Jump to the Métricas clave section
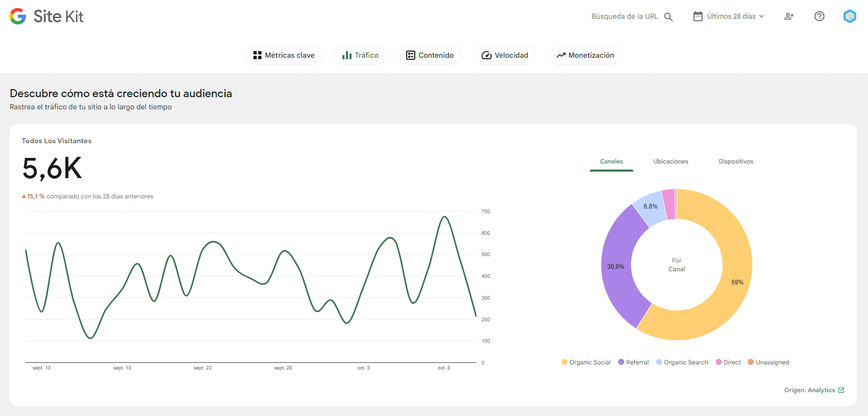This screenshot has width=868, height=416. coord(283,55)
